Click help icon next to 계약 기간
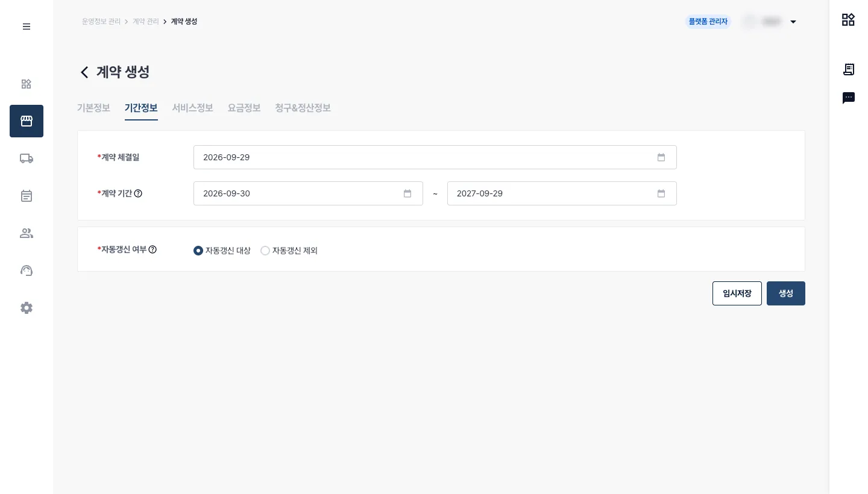Screen dimensions: 868x494 click(x=138, y=193)
